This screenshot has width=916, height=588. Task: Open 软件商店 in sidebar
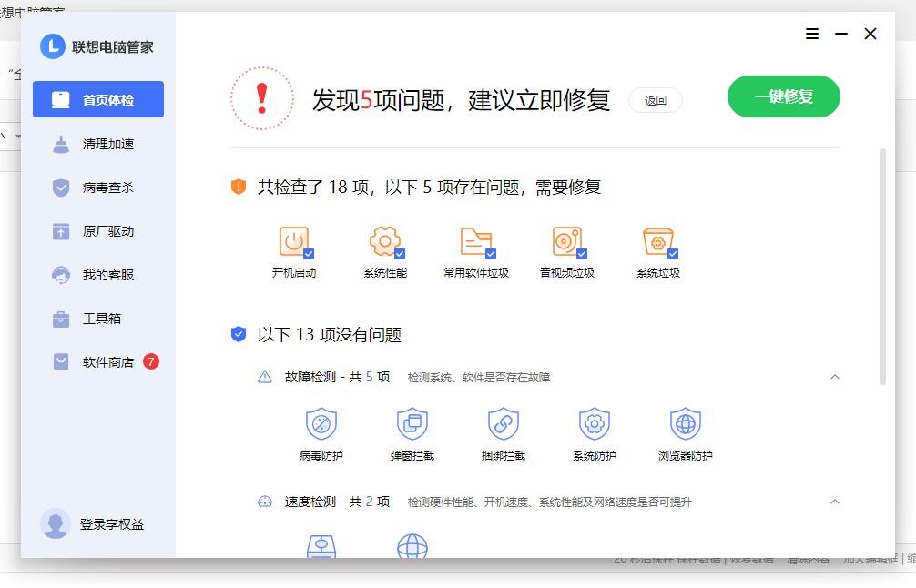click(x=98, y=362)
